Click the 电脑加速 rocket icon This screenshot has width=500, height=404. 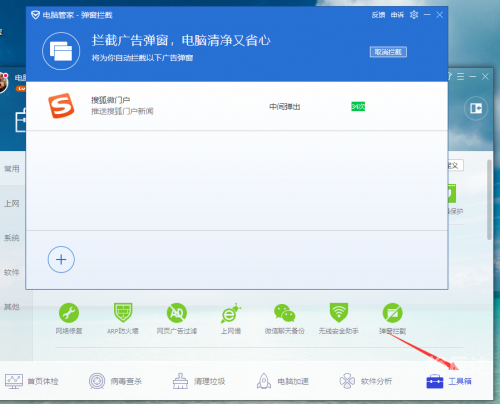pyautogui.click(x=264, y=381)
